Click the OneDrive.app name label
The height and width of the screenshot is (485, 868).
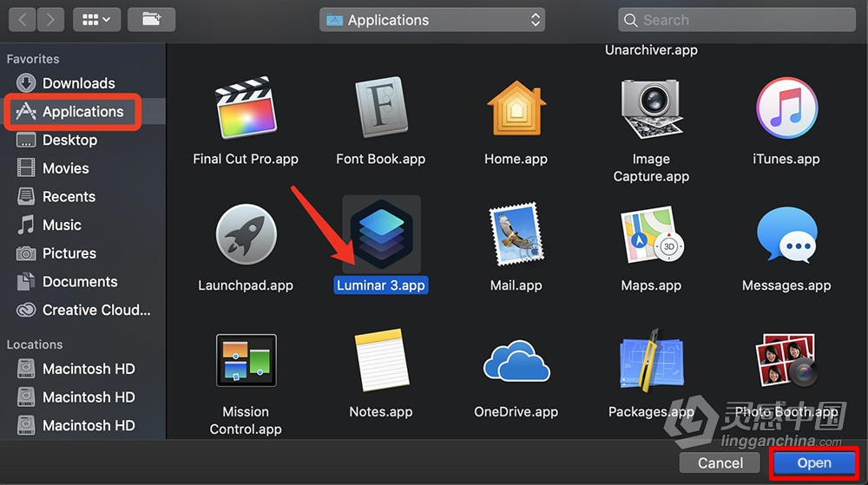516,412
